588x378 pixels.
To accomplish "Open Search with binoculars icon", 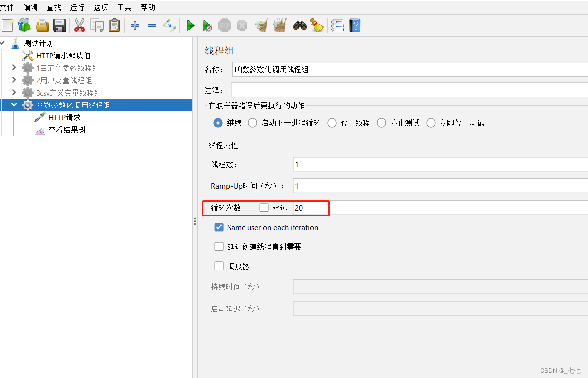I will (x=299, y=26).
